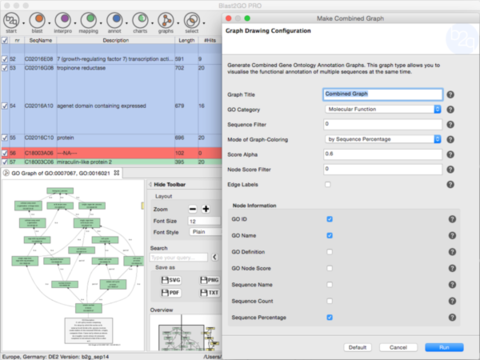Collapse the Hide Toolbar expander

167,184
